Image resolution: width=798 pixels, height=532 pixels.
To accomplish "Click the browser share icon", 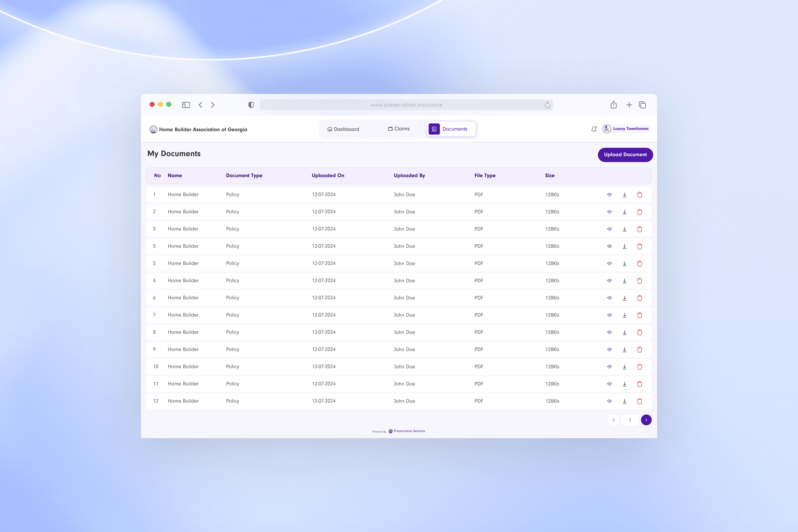I will tap(613, 105).
